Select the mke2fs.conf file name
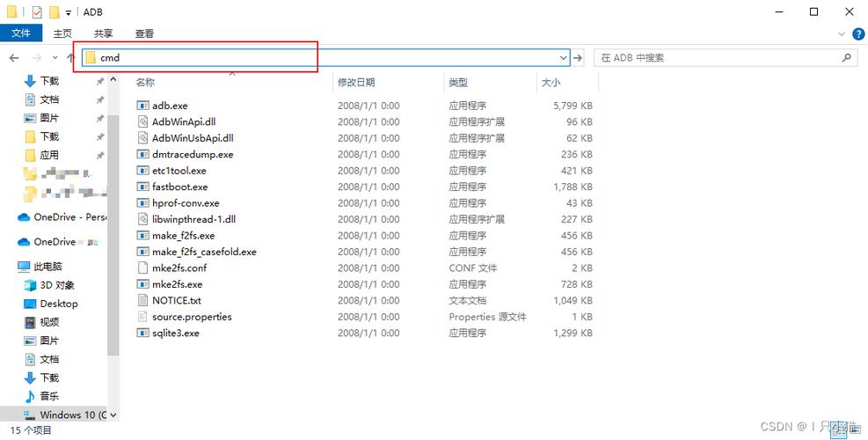Screen dimensions: 868x440 click(179, 268)
